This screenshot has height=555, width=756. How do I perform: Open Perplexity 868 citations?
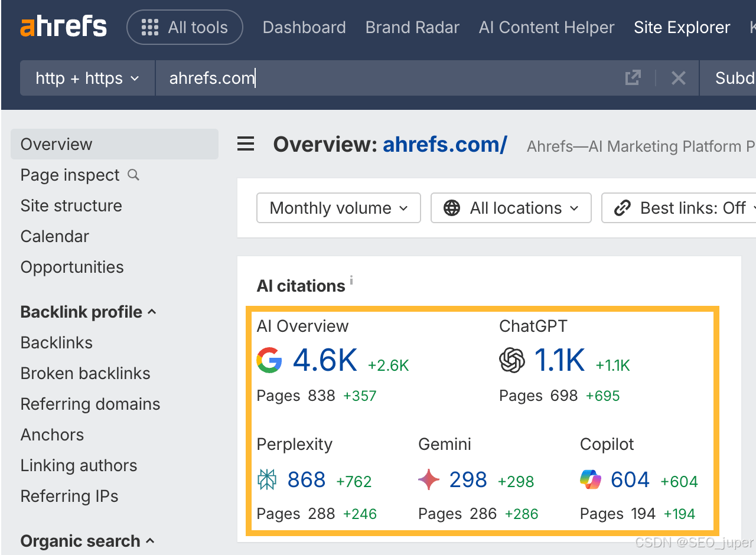pyautogui.click(x=307, y=480)
